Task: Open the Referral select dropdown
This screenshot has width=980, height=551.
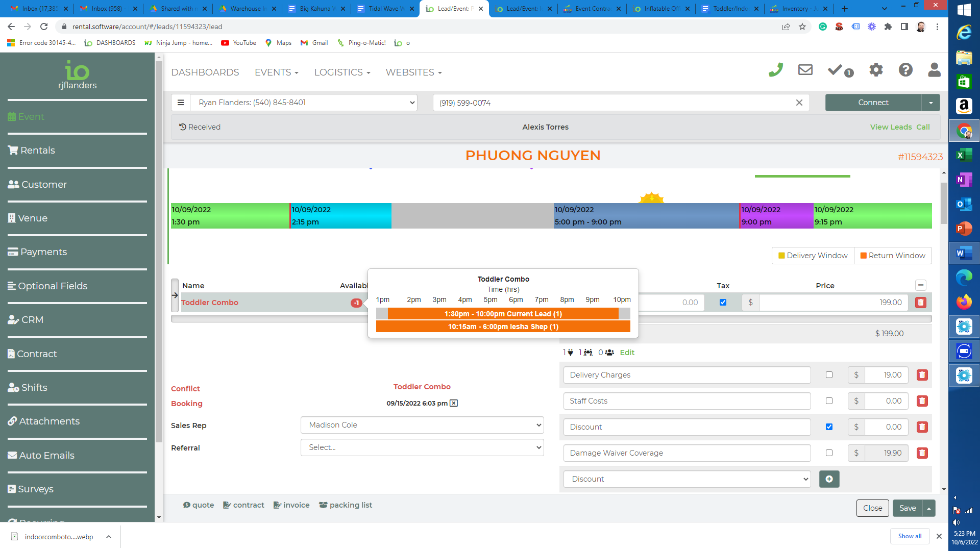Action: click(x=422, y=447)
